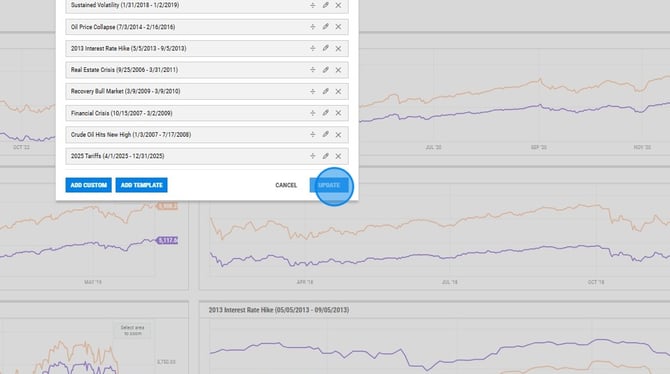This screenshot has width=670, height=374.
Task: Edit the 2025 Tariffs scenario
Action: [x=326, y=156]
